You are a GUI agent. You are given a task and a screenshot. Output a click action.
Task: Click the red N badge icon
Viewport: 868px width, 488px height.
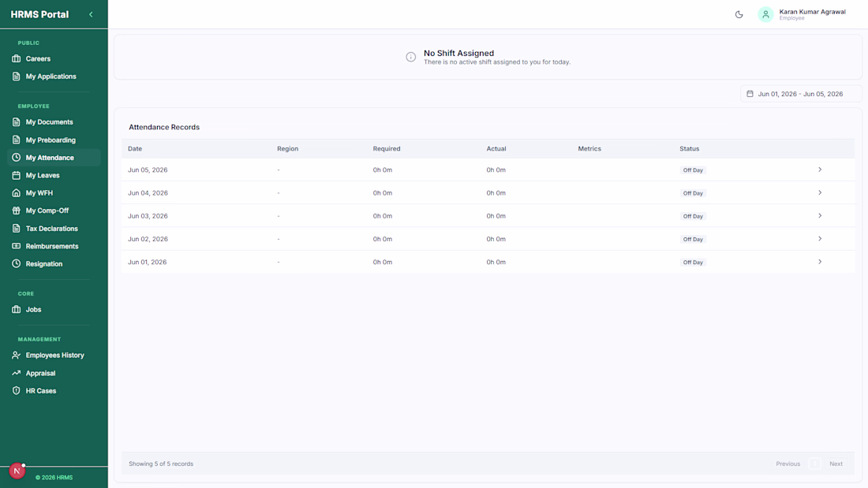[17, 471]
